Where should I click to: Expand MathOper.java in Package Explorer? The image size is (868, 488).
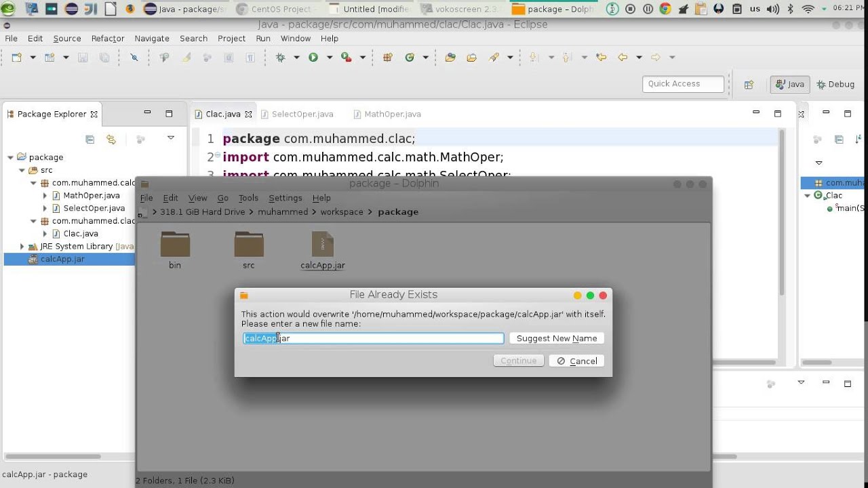45,196
